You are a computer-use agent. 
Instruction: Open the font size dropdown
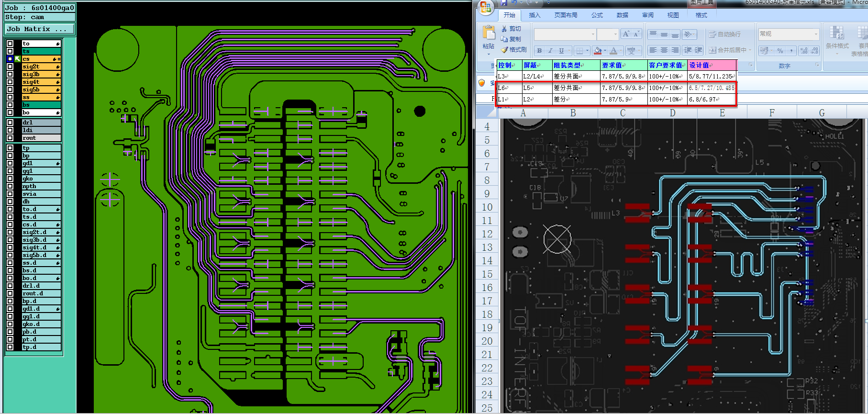point(615,34)
